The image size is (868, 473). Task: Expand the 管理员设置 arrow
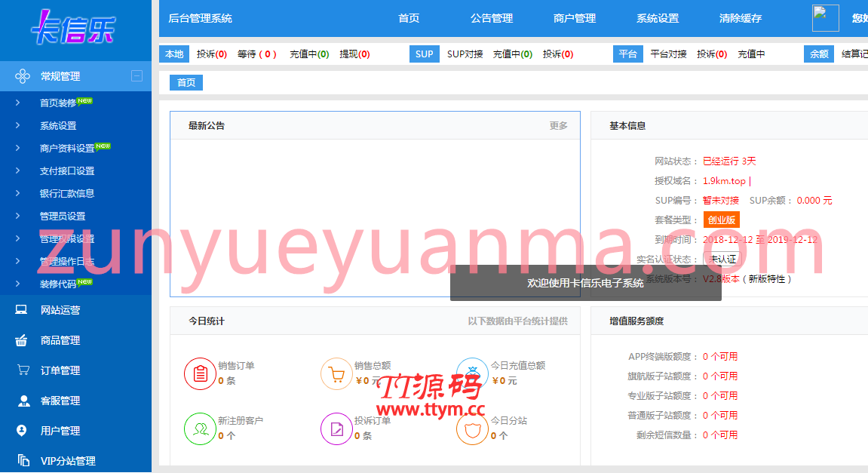click(17, 216)
